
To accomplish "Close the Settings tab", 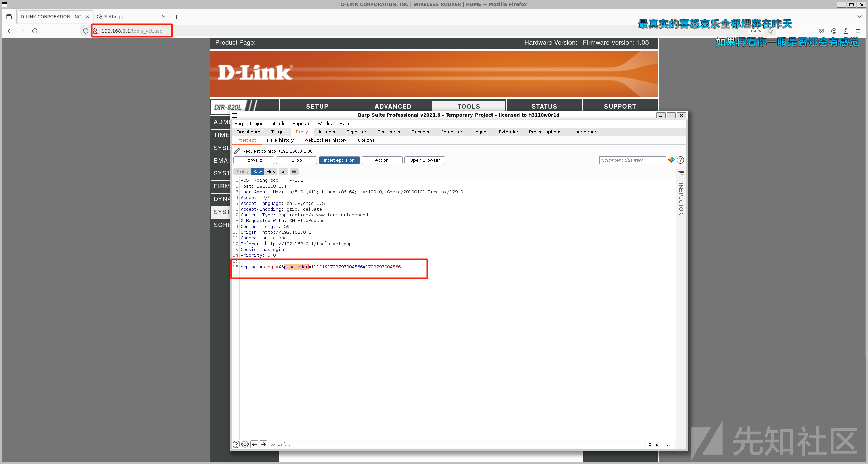I will (x=164, y=17).
